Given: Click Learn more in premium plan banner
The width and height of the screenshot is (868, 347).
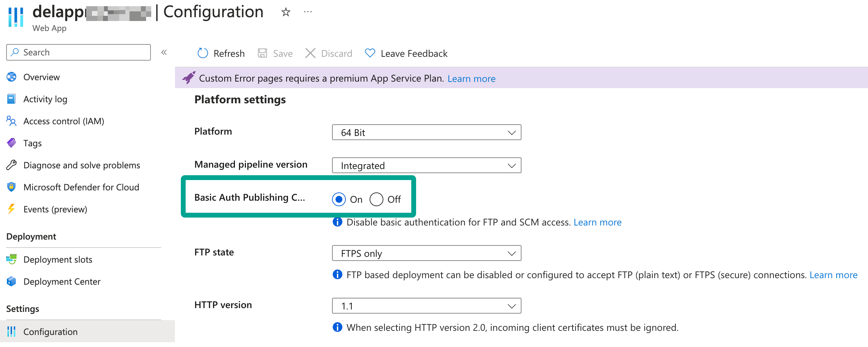Looking at the screenshot, I should (x=471, y=79).
